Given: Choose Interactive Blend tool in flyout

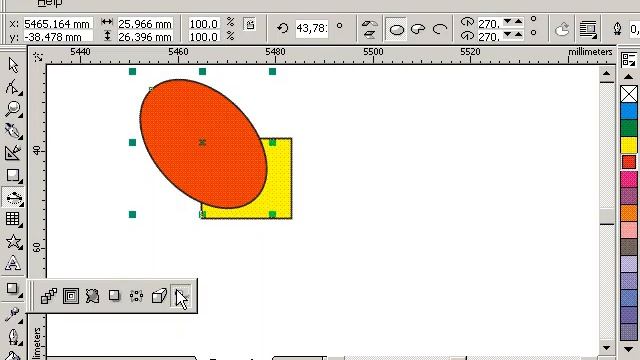Looking at the screenshot, I should (x=49, y=296).
